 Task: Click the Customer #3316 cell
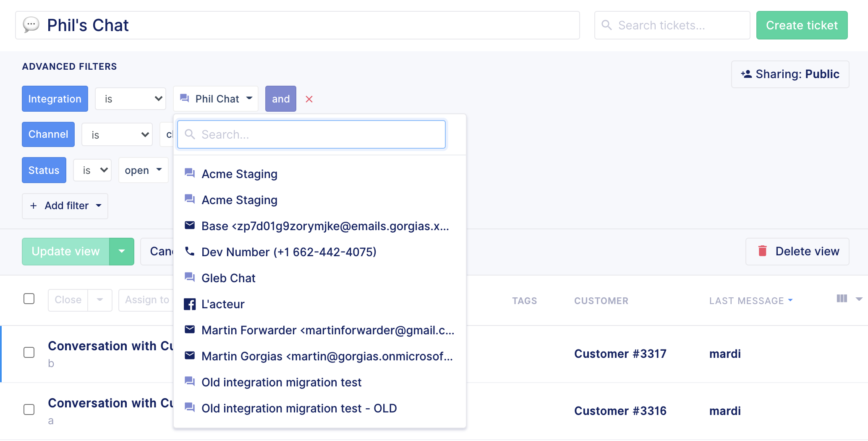click(x=620, y=411)
